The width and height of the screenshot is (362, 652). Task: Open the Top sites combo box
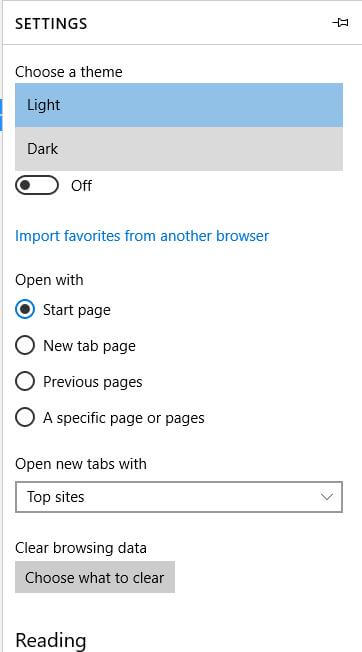click(x=179, y=497)
